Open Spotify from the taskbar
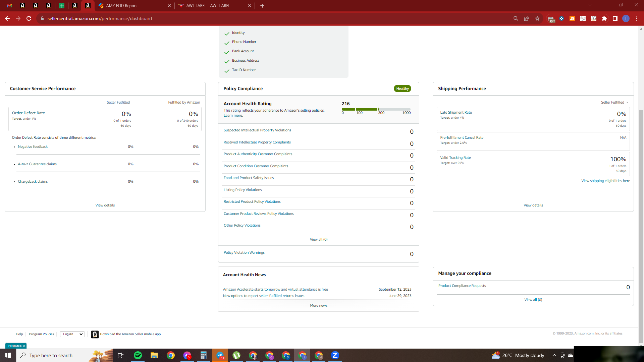This screenshot has height=362, width=644. [x=138, y=355]
